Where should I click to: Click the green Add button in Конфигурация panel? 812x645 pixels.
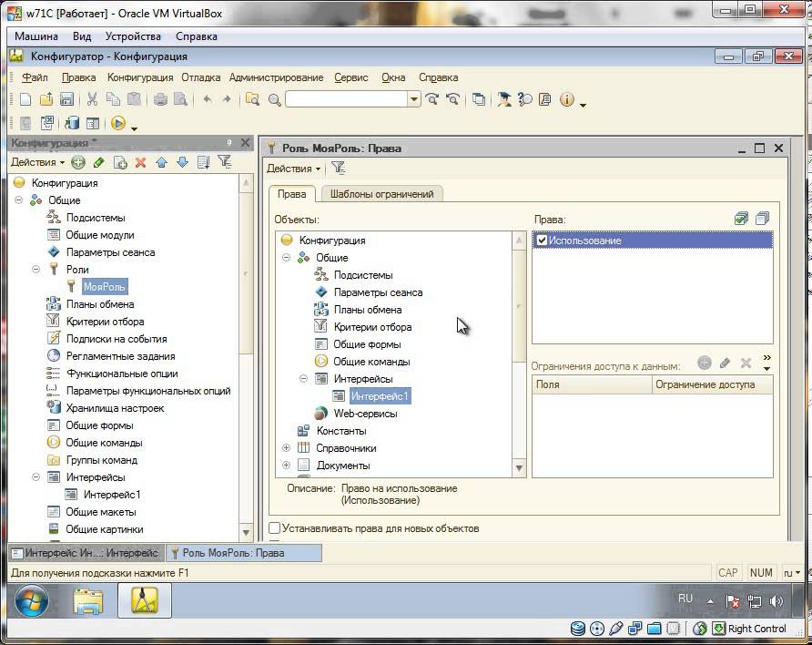78,162
